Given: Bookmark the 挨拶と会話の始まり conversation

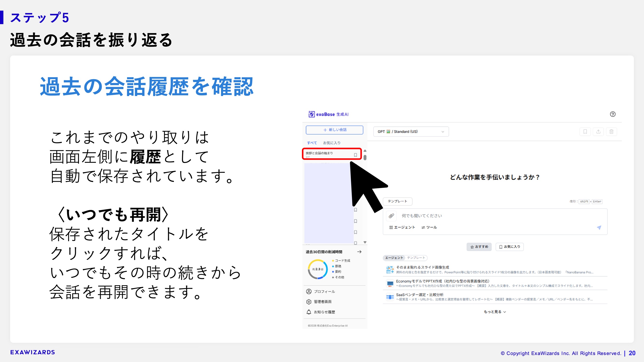Looking at the screenshot, I should (355, 155).
